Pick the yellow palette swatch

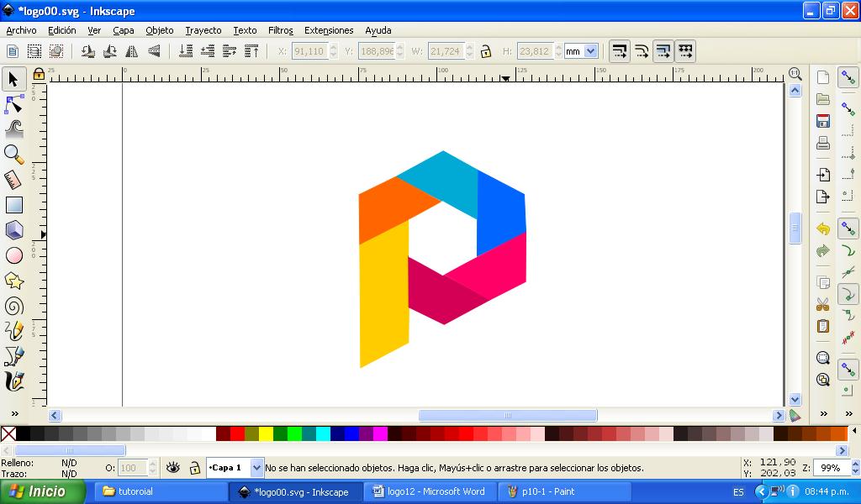pos(266,433)
